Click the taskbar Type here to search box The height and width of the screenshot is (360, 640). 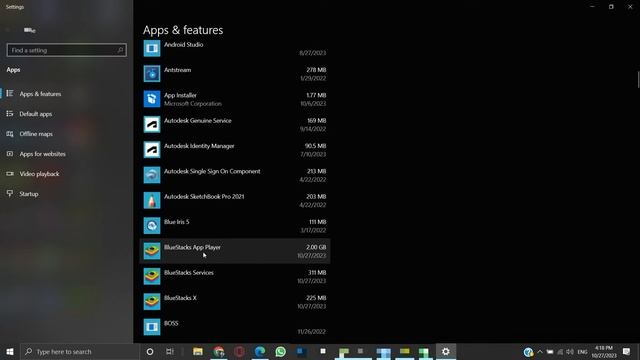80,351
